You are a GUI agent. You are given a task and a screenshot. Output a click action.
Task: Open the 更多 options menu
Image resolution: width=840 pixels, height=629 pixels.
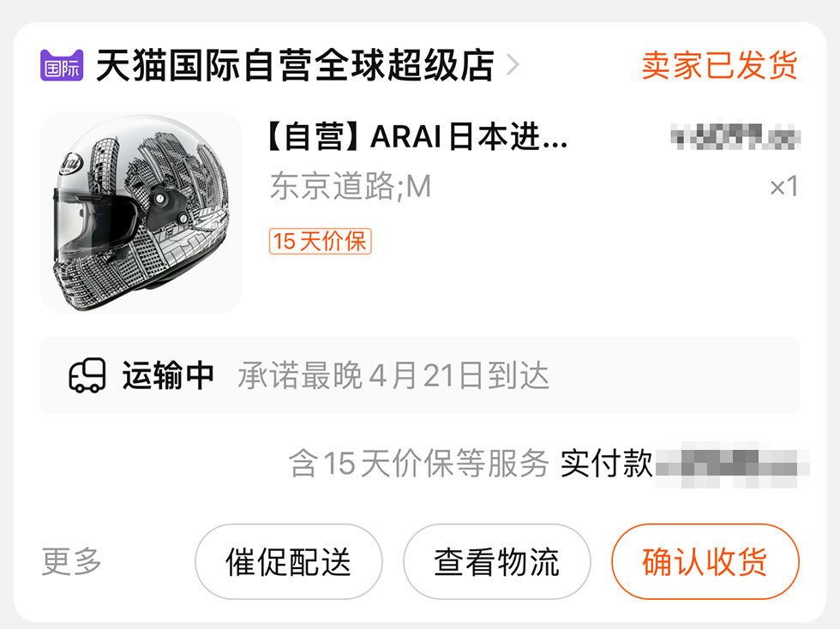[71, 561]
